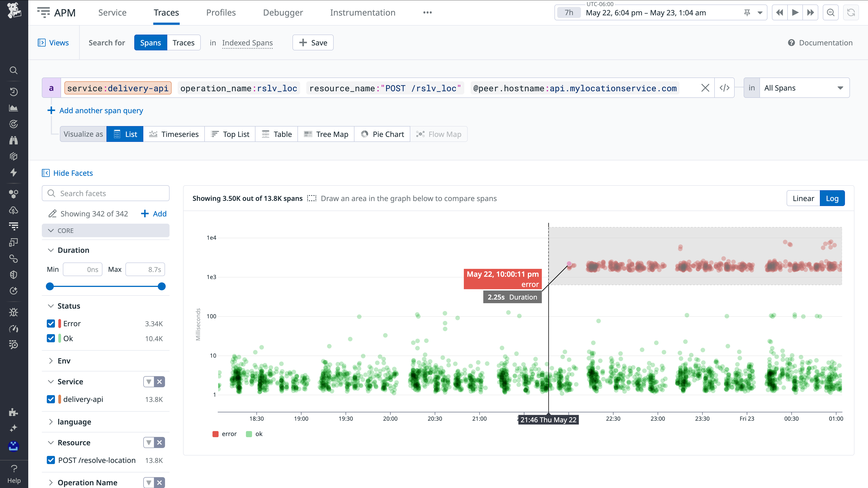868x488 pixels.
Task: Select the Metrics chart icon in sidebar
Action: pyautogui.click(x=14, y=108)
